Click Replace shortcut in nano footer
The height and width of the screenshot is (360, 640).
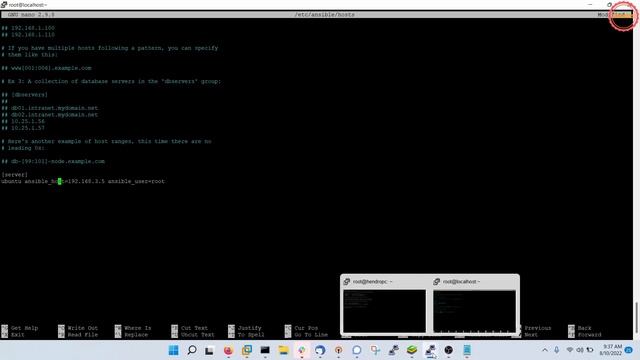131,335
